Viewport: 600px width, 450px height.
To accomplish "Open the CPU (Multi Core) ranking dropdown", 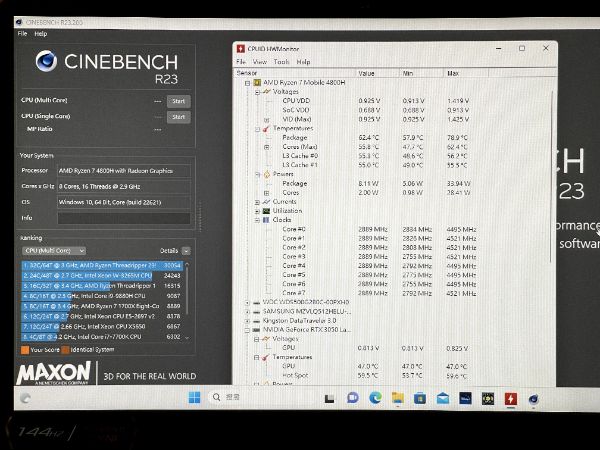I will tap(54, 251).
